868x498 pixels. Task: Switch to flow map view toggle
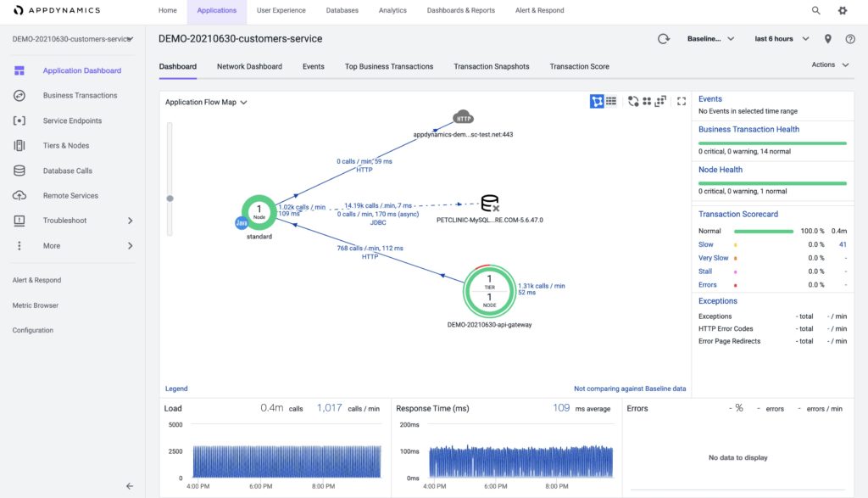pyautogui.click(x=597, y=101)
